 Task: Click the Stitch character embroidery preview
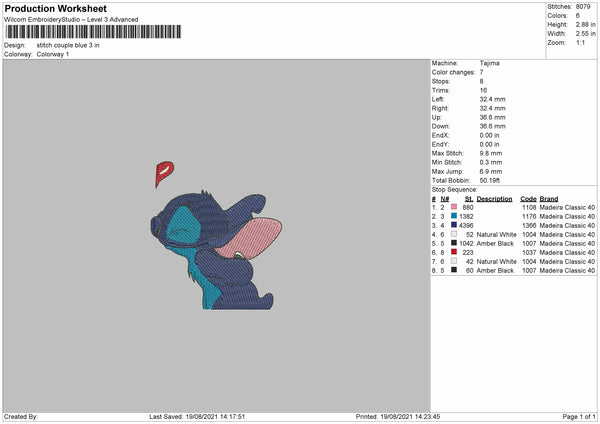pos(216,250)
